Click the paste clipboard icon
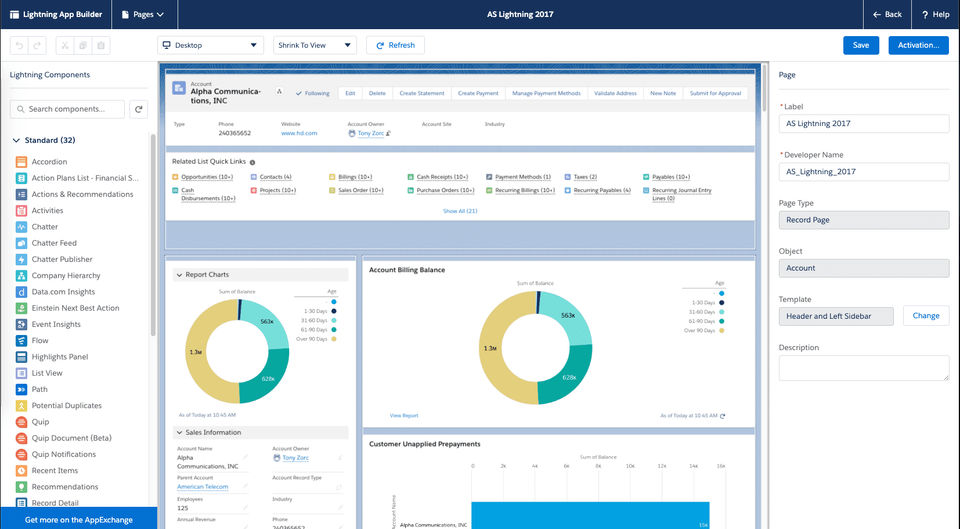Image resolution: width=960 pixels, height=529 pixels. [x=101, y=45]
